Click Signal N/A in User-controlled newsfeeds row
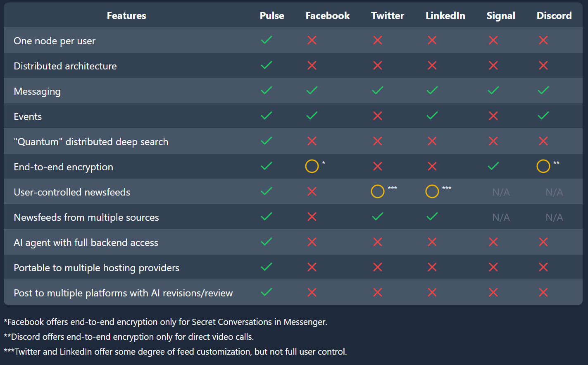The height and width of the screenshot is (365, 588). click(x=501, y=192)
